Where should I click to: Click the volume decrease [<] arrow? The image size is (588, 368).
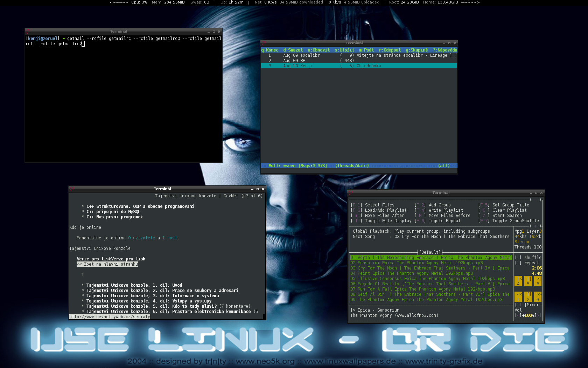point(518,315)
